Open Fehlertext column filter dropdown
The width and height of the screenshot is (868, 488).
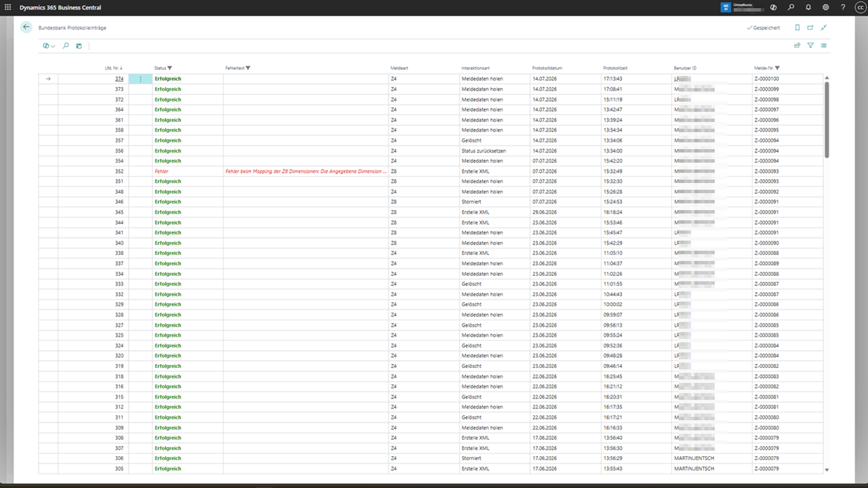pyautogui.click(x=248, y=68)
